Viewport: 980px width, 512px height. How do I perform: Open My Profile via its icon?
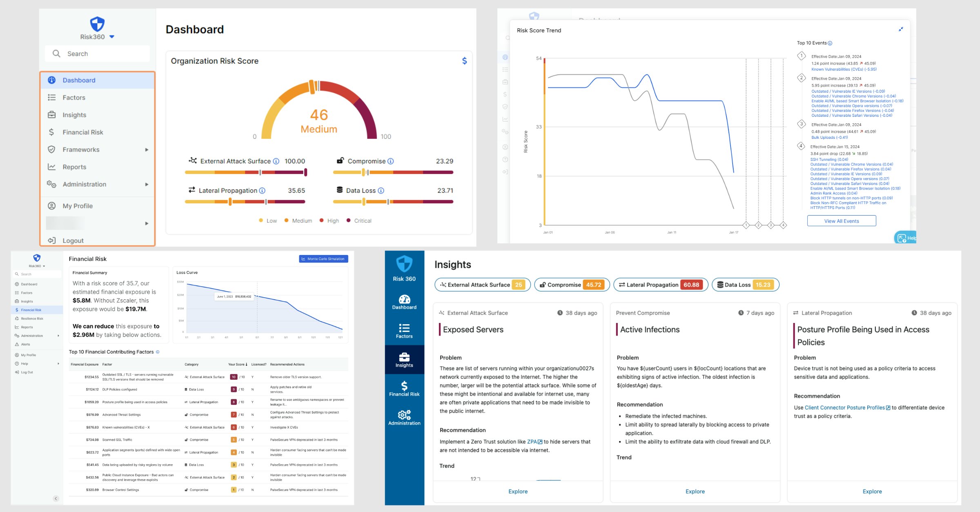(52, 206)
